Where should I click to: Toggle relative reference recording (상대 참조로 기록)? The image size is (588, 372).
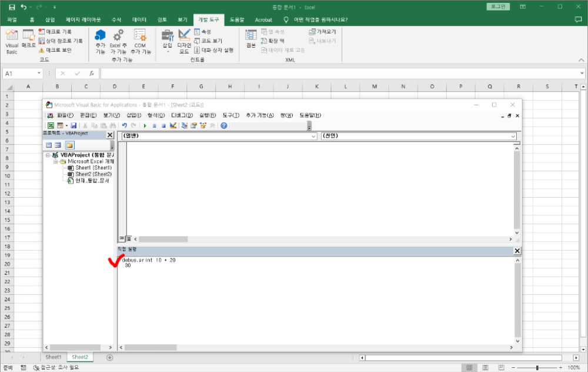[61, 41]
